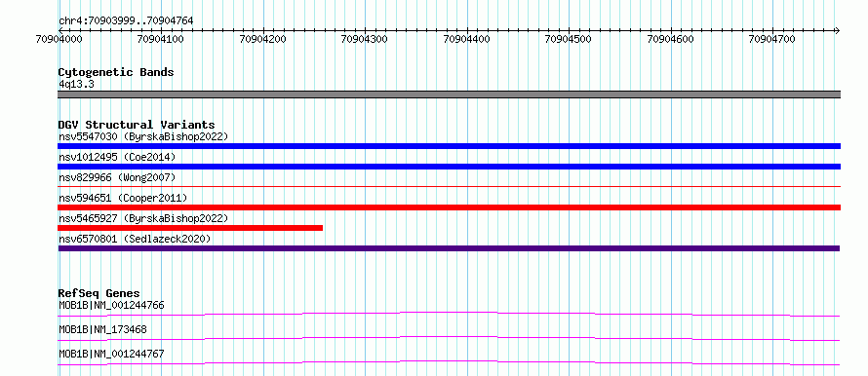Open variant label nsv6570801 (Sedlazeck2020)
This screenshot has height=376, width=868.
click(135, 239)
